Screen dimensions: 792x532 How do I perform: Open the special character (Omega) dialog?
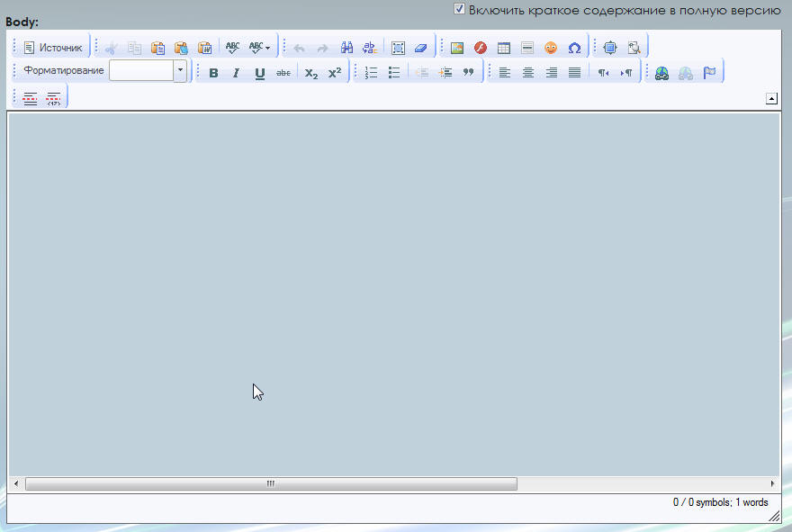point(574,48)
